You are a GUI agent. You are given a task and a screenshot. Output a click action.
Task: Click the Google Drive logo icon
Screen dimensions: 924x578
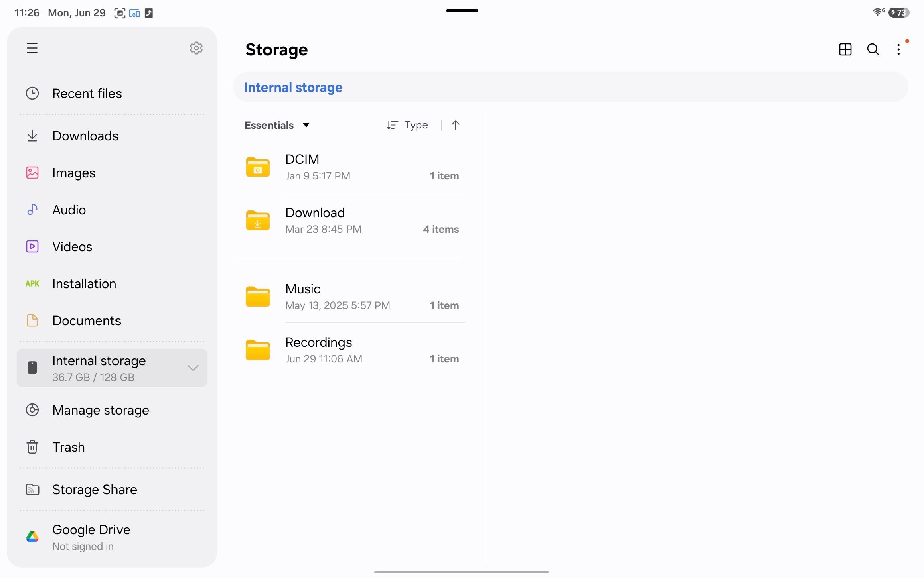[32, 537]
